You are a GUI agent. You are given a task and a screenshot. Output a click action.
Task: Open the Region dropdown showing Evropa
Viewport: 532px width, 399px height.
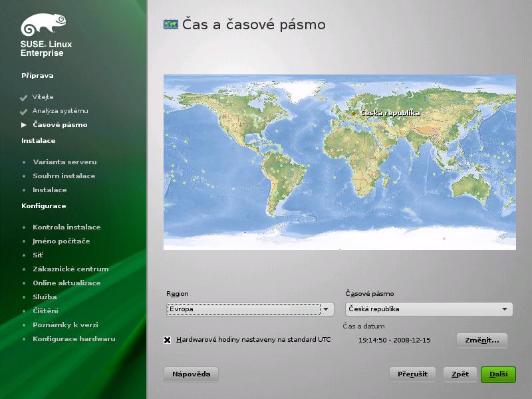point(250,309)
